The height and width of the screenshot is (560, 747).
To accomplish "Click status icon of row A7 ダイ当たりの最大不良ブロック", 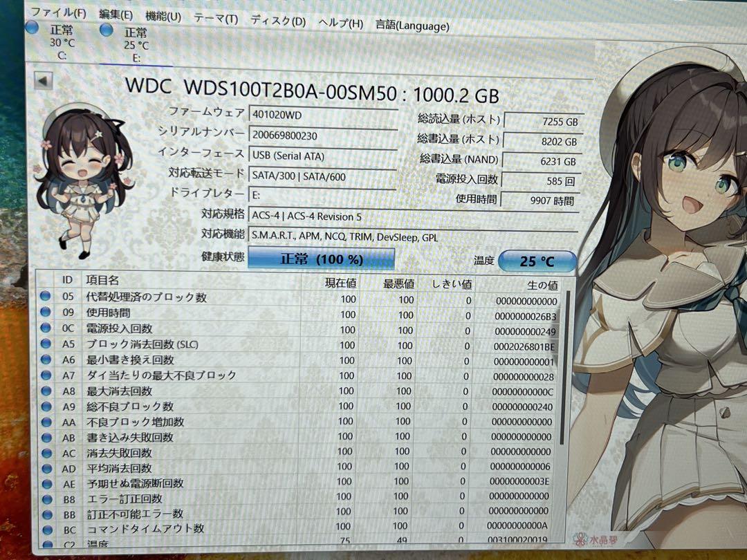I will [x=46, y=375].
